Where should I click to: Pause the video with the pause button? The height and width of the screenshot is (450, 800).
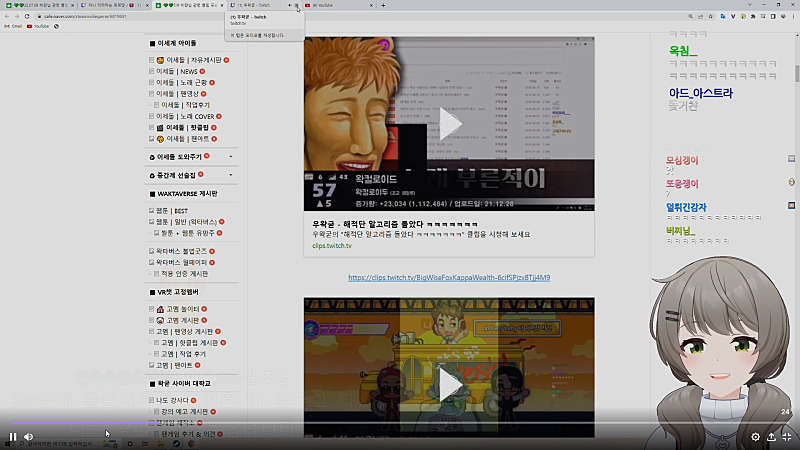click(x=13, y=437)
